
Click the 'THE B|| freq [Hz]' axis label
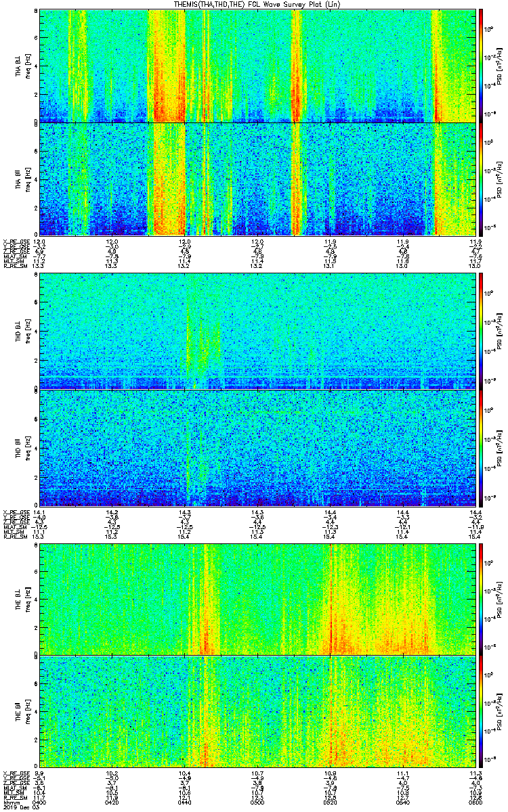click(x=22, y=713)
